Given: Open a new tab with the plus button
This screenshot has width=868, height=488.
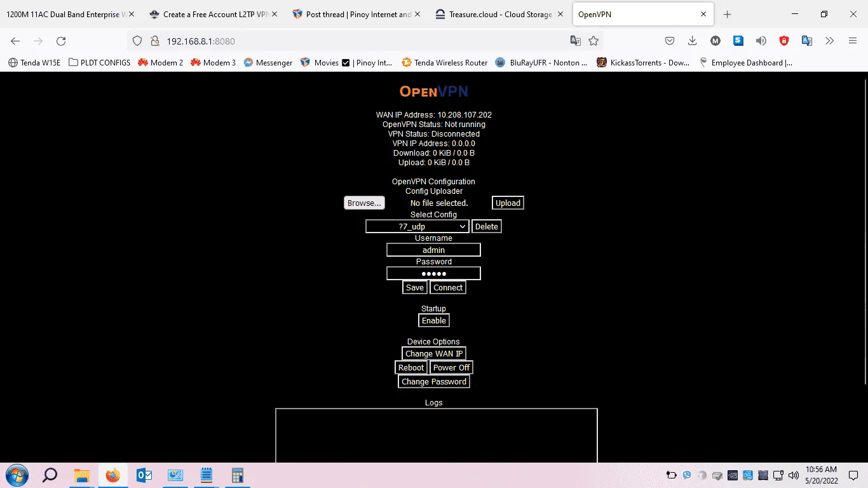Looking at the screenshot, I should point(728,14).
